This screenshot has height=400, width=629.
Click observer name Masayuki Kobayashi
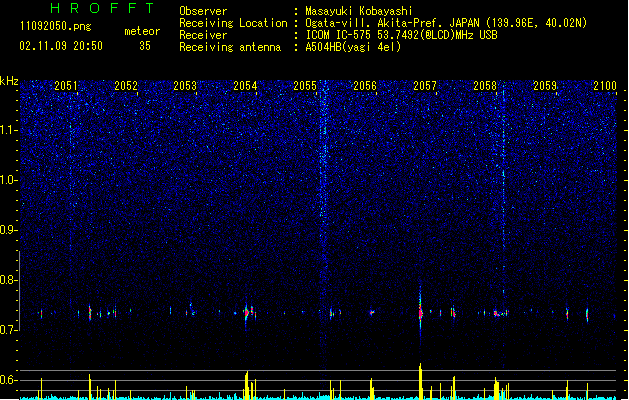(358, 11)
